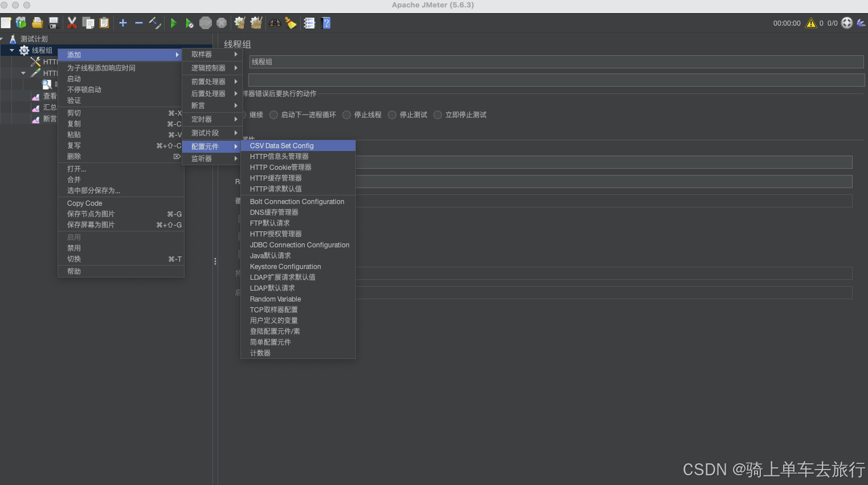
Task: Click the Function Helper list icon
Action: [309, 23]
